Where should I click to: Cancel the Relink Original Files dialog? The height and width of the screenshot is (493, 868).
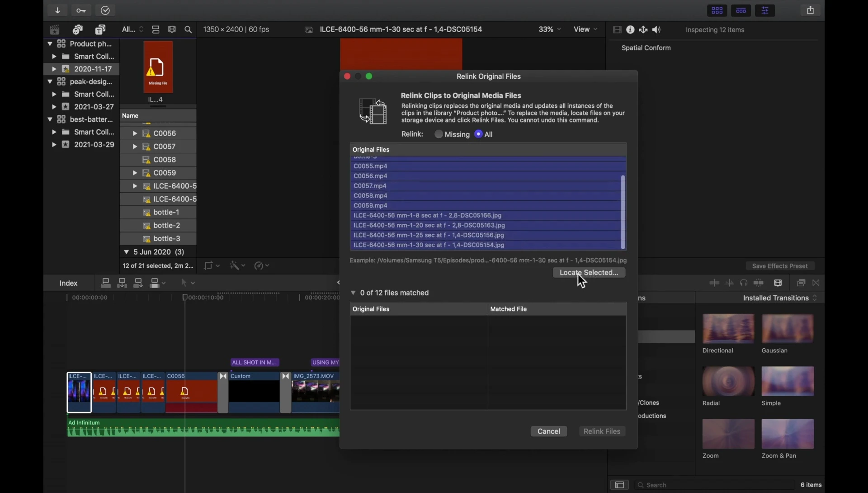tap(549, 432)
